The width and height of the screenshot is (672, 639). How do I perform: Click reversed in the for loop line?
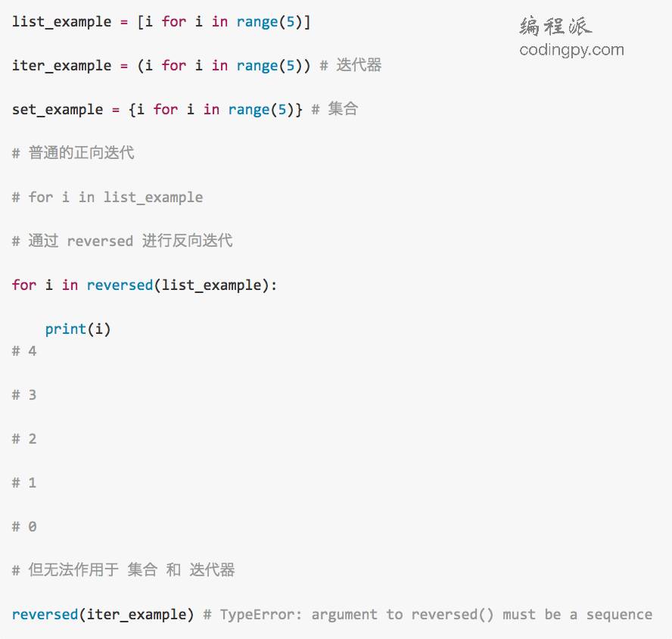pos(120,285)
